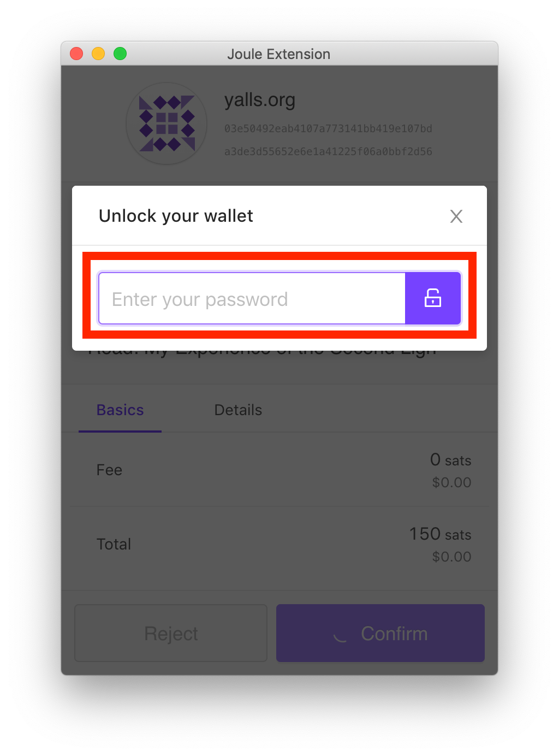This screenshot has height=756, width=559.
Task: Click the red window close button
Action: pyautogui.click(x=76, y=54)
